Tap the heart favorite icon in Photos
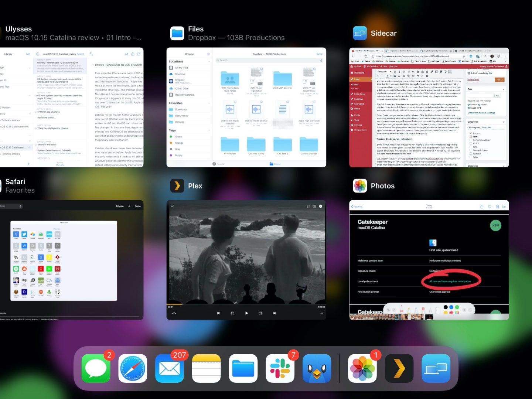This screenshot has height=399, width=532. coord(490,207)
